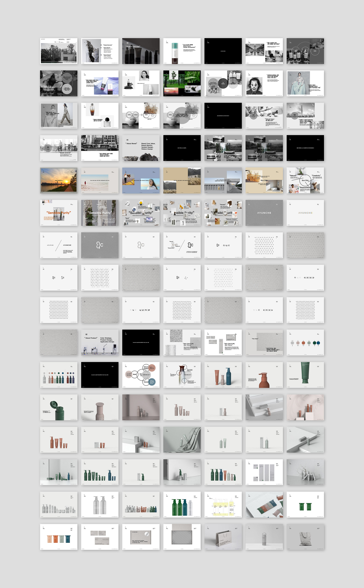Image resolution: width=364 pixels, height=588 pixels.
Task: Open the "01 About Brand" section slide
Action: [x=141, y=148]
